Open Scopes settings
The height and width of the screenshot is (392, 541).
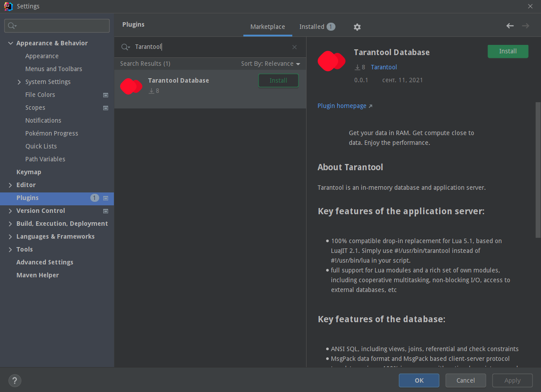(35, 108)
